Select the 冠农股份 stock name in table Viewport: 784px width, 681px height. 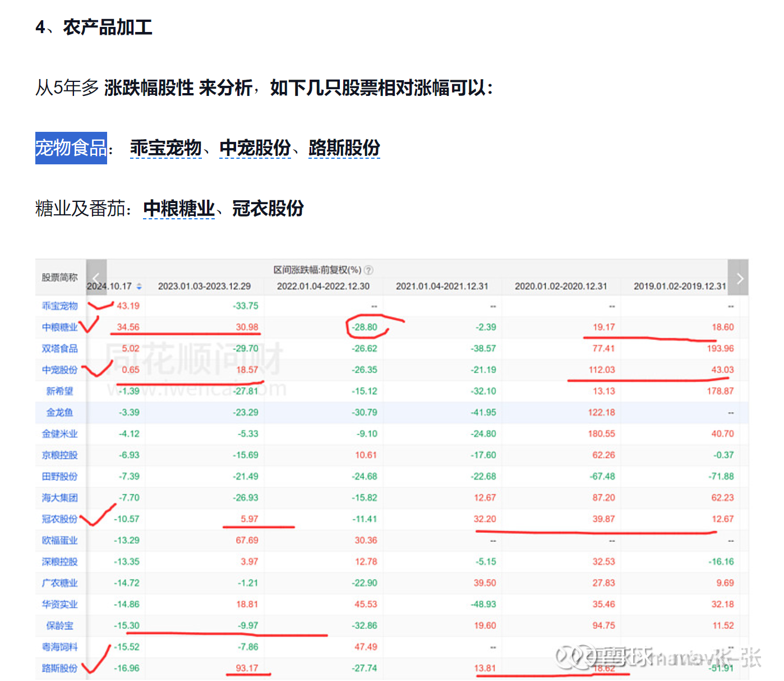point(60,519)
